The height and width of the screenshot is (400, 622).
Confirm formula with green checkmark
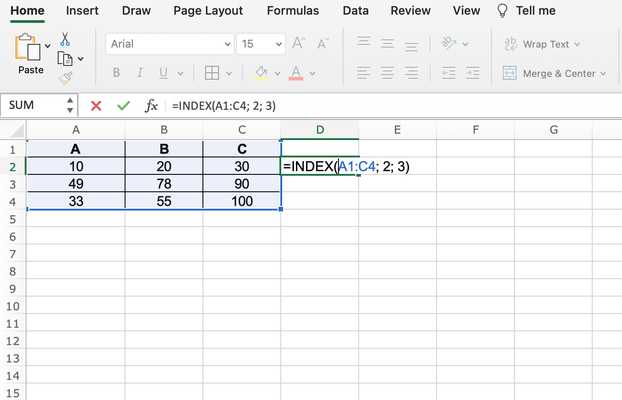pos(124,106)
